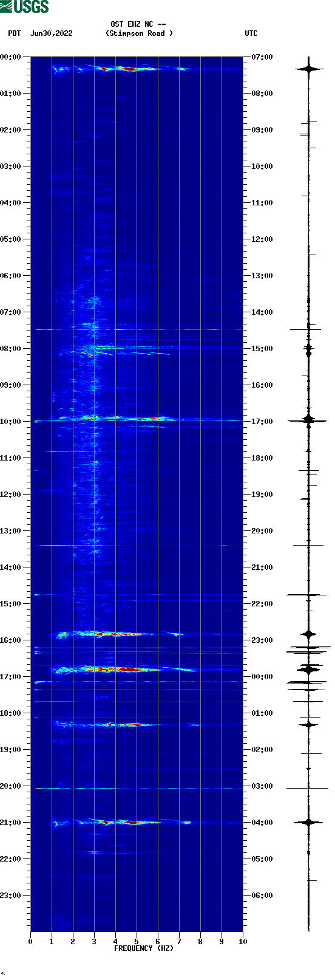The width and height of the screenshot is (335, 980).
Task: Click frequency axis tick label 5
Action: pyautogui.click(x=137, y=942)
